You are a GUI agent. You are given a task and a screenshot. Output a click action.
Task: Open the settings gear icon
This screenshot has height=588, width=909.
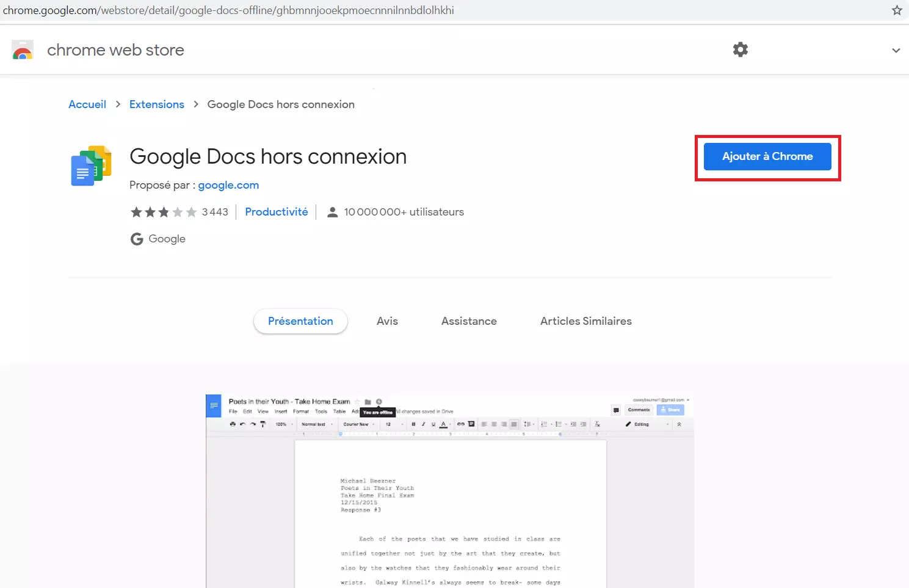741,49
